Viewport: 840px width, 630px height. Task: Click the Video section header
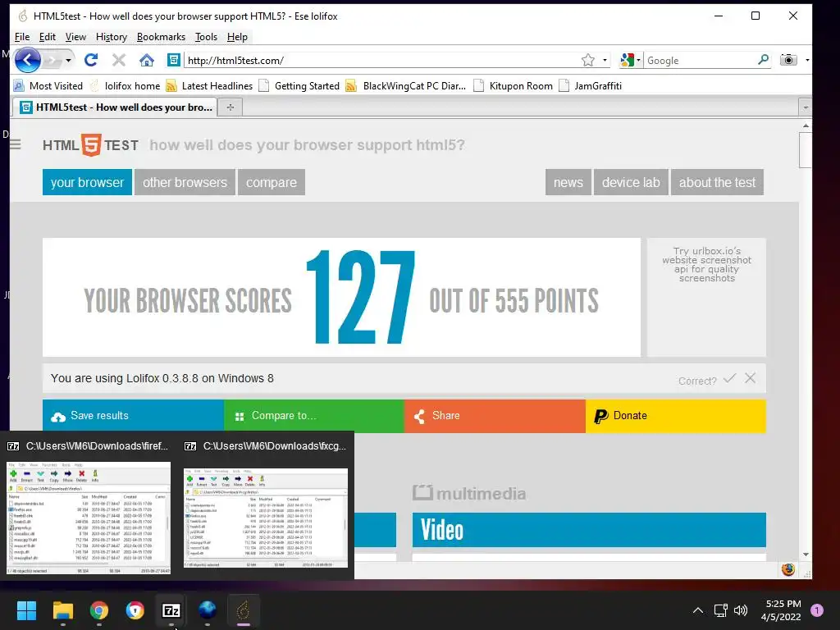coord(589,530)
